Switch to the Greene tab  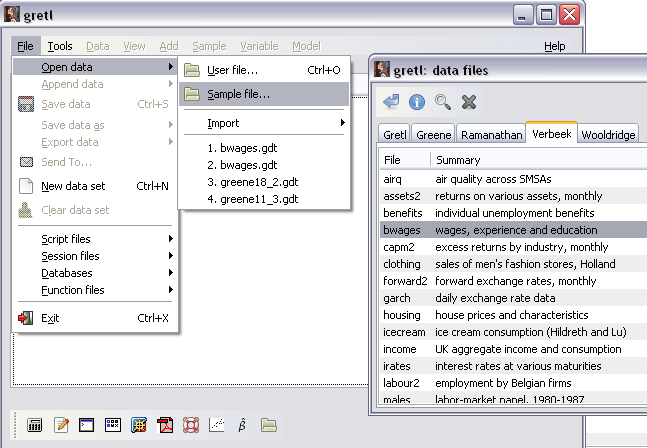[x=433, y=134]
